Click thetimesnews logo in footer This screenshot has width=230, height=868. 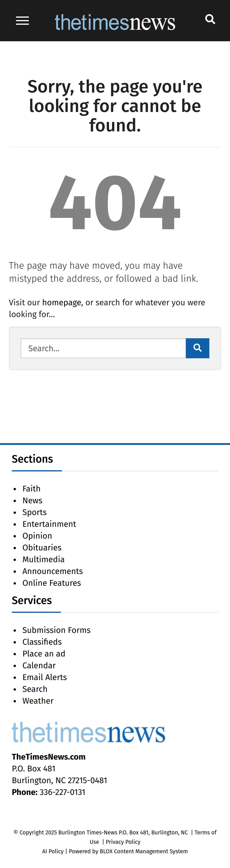click(88, 732)
